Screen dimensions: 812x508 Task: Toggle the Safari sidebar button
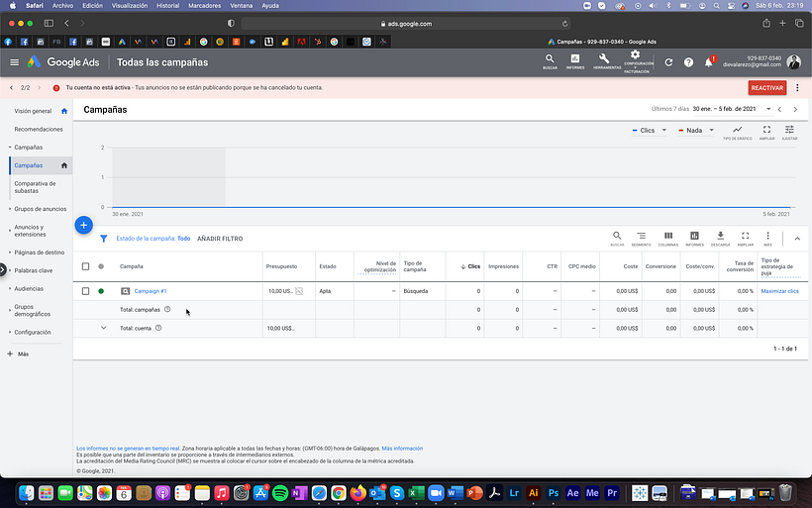pos(49,24)
